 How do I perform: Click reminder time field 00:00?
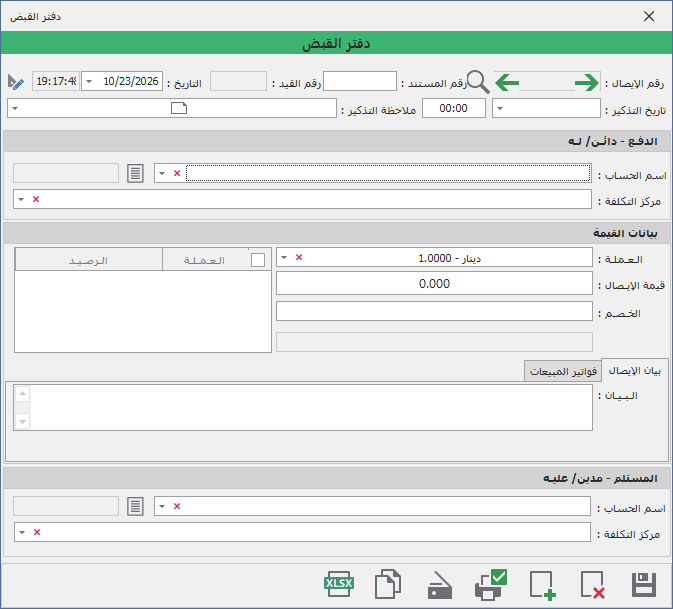[454, 108]
